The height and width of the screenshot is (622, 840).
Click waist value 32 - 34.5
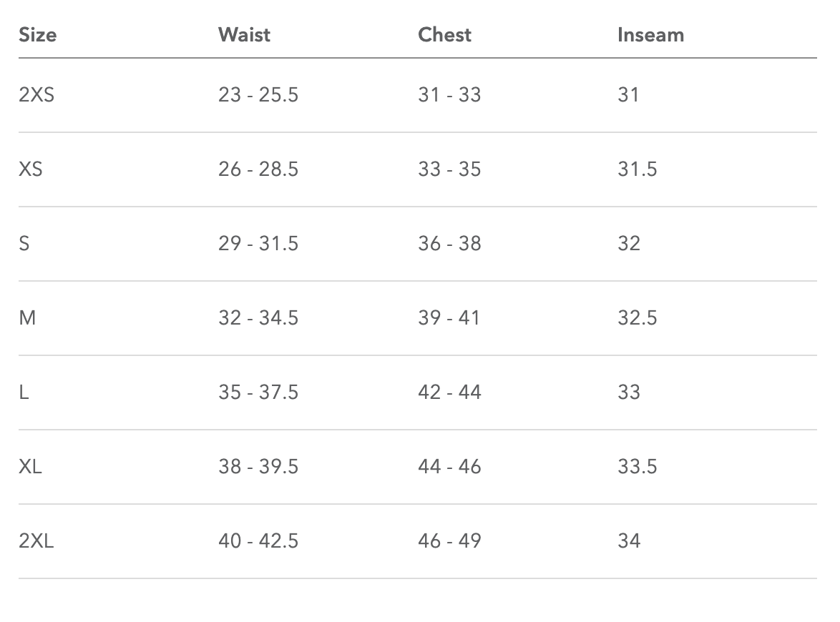258,318
